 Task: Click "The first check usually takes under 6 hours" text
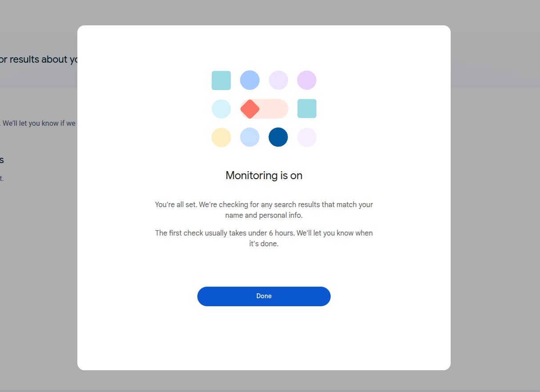(264, 233)
